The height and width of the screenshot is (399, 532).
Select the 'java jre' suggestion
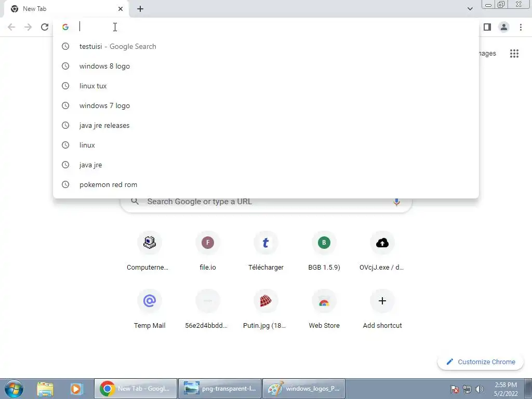click(266, 165)
